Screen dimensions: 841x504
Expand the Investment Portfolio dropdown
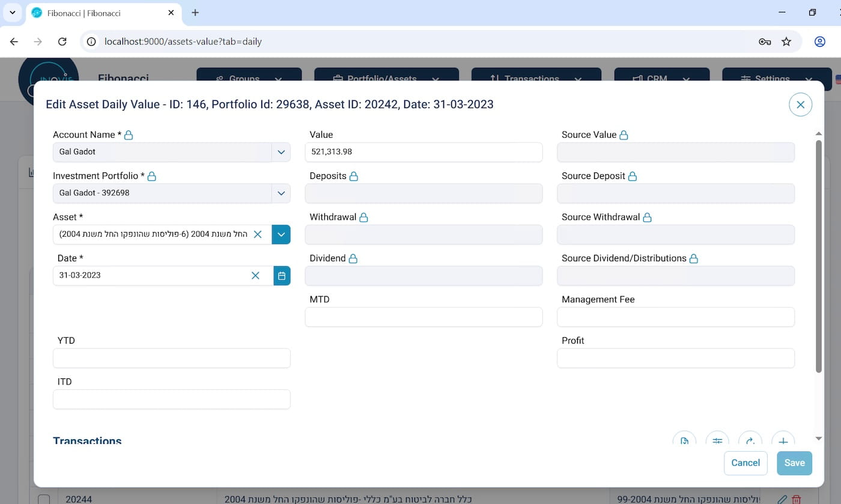coord(281,193)
